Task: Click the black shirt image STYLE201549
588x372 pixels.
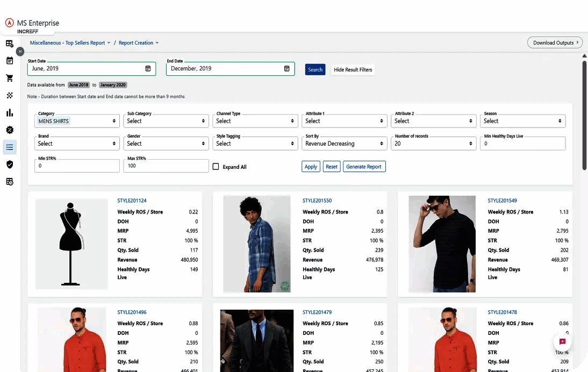Action: coord(442,244)
